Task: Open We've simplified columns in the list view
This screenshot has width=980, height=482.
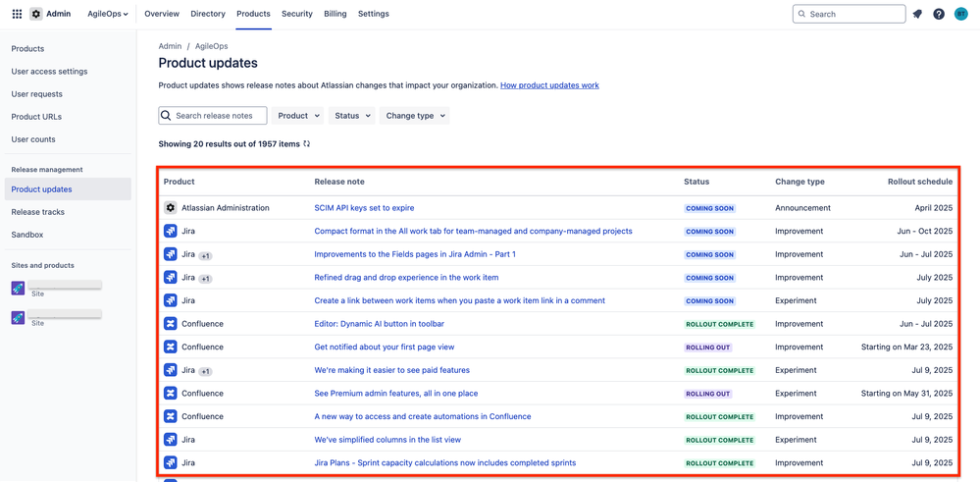Action: pyautogui.click(x=387, y=440)
